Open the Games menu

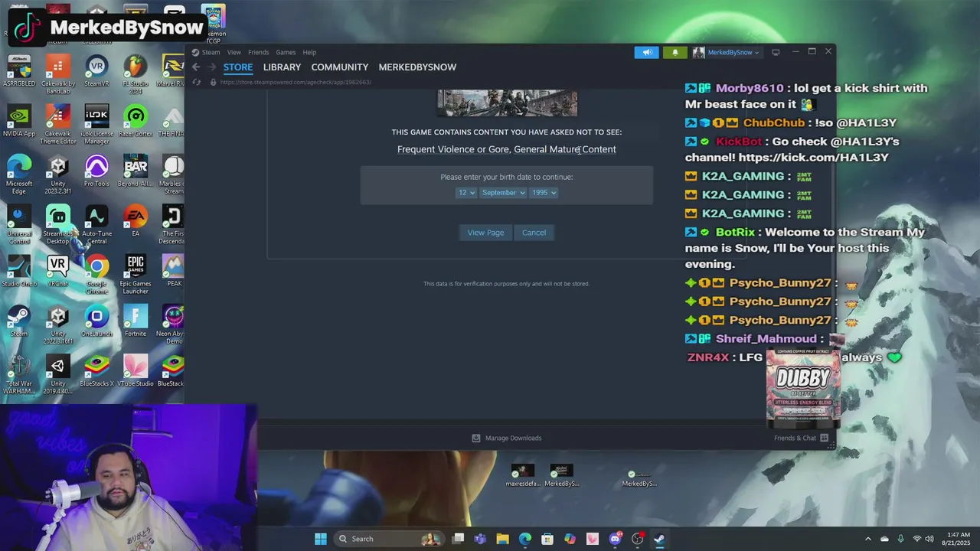click(x=286, y=52)
